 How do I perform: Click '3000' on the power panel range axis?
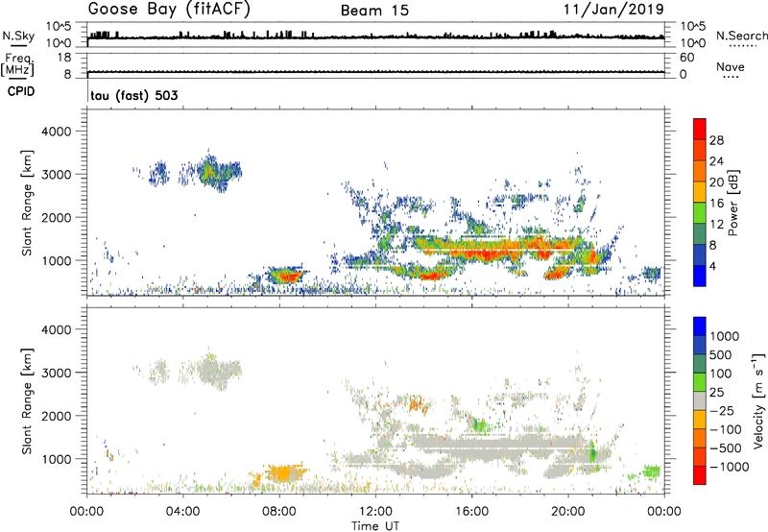[x=56, y=175]
